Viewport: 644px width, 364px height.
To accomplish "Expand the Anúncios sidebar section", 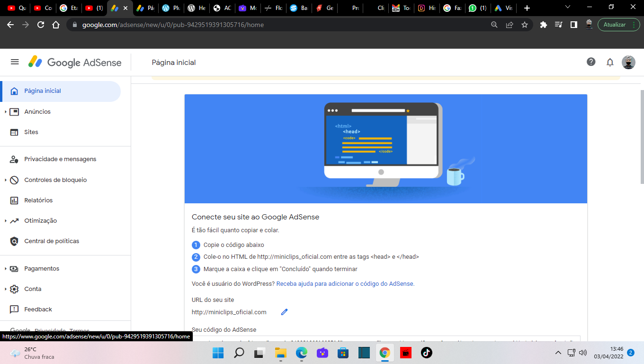I will 5,112.
